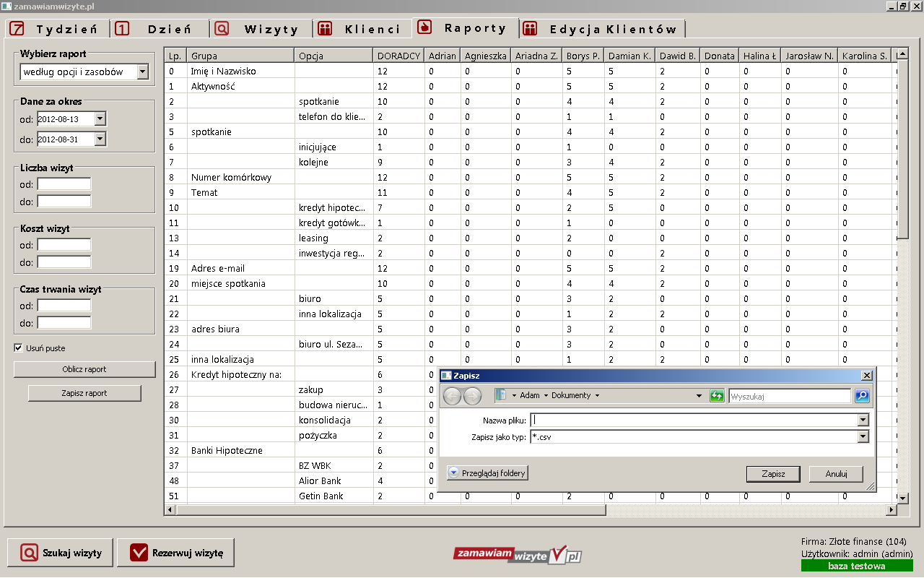Click Liczba wizyt 'do' field
This screenshot has height=578, width=924.
point(64,201)
